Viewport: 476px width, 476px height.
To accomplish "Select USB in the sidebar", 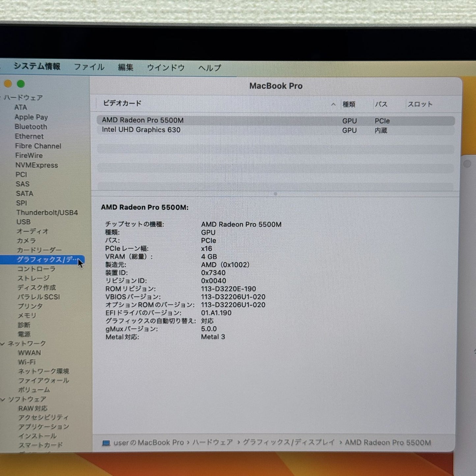I will click(23, 222).
